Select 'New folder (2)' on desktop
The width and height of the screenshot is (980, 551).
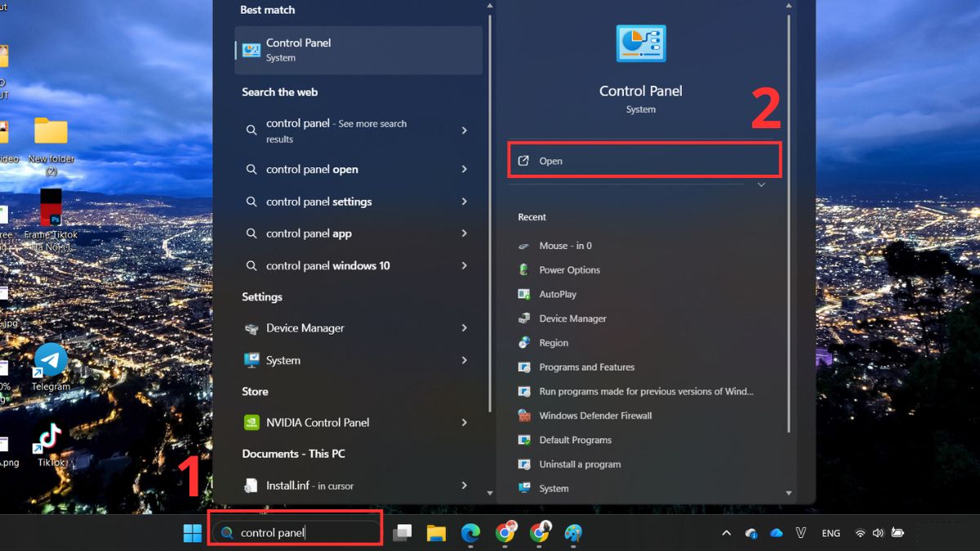click(x=51, y=147)
